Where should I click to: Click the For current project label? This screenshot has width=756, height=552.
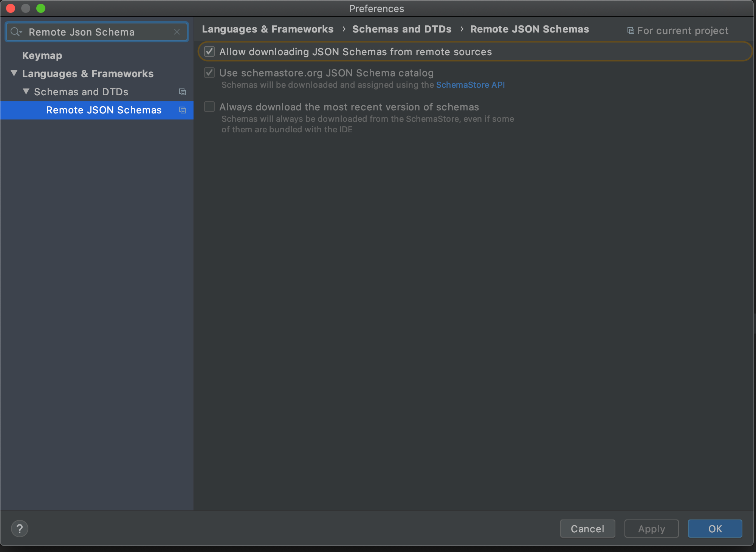coord(683,31)
